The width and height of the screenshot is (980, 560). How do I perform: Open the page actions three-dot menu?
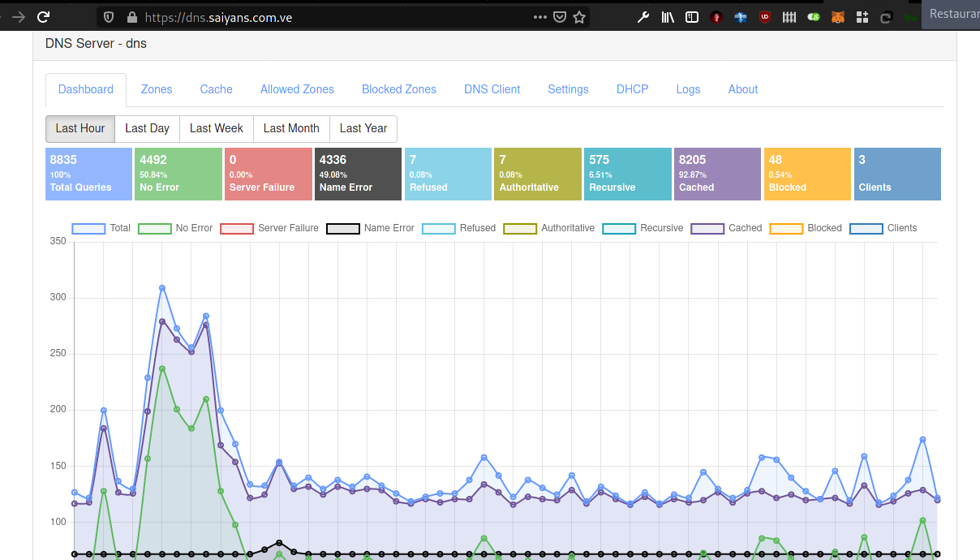[540, 16]
